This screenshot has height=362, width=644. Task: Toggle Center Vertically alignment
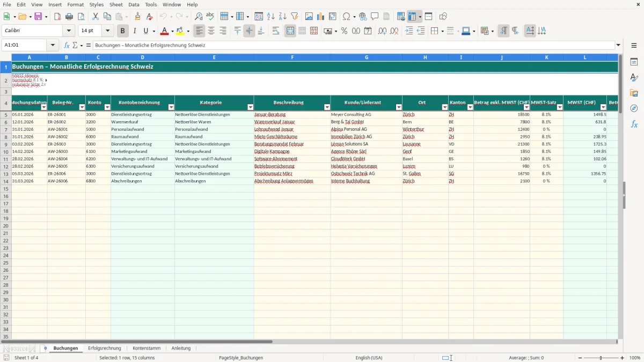coord(249,31)
